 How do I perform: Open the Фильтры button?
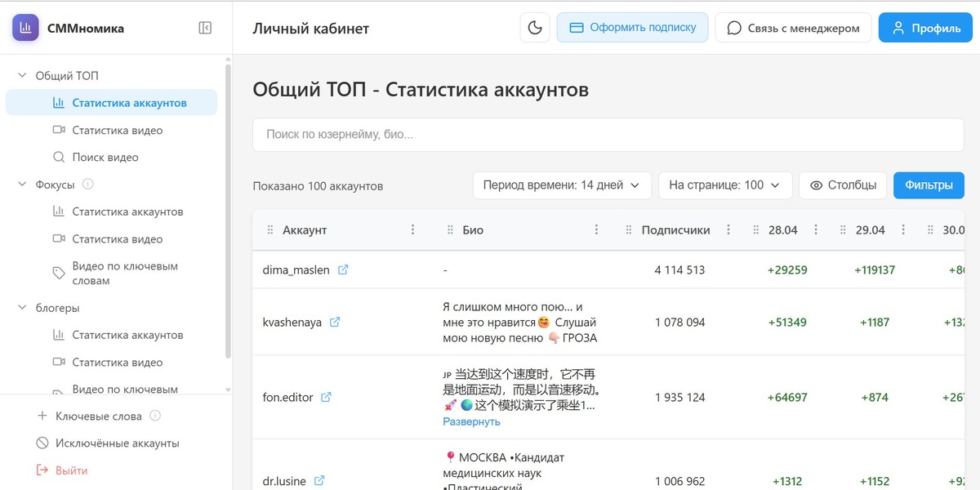[929, 185]
